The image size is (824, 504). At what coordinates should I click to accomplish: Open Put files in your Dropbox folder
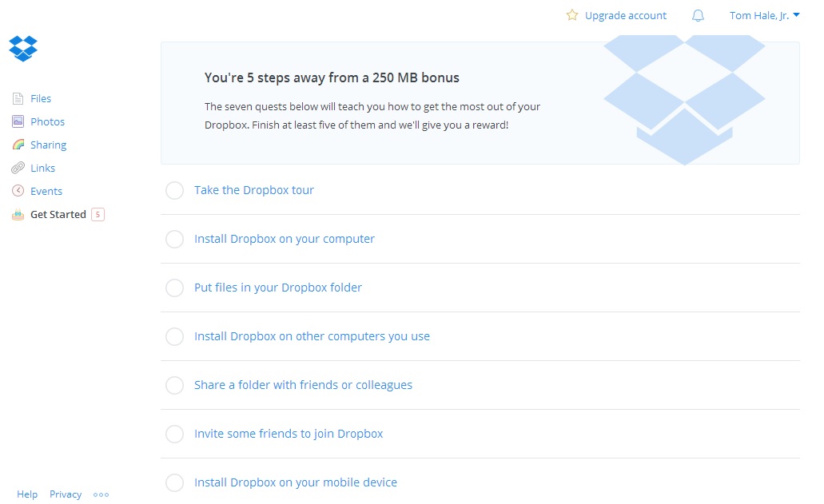tap(278, 288)
